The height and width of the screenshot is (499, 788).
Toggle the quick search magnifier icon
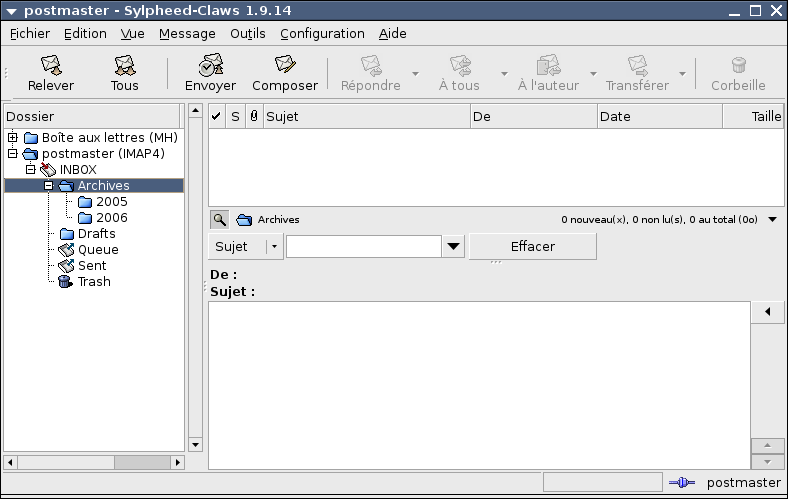(219, 220)
